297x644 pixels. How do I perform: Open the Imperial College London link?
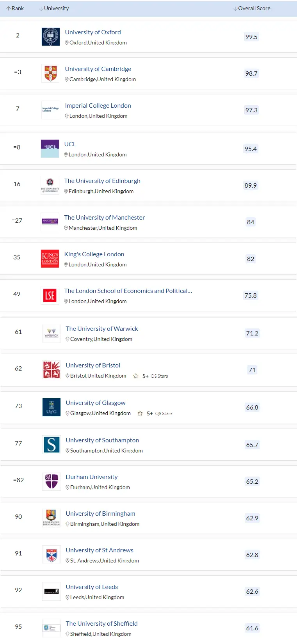[x=98, y=105]
